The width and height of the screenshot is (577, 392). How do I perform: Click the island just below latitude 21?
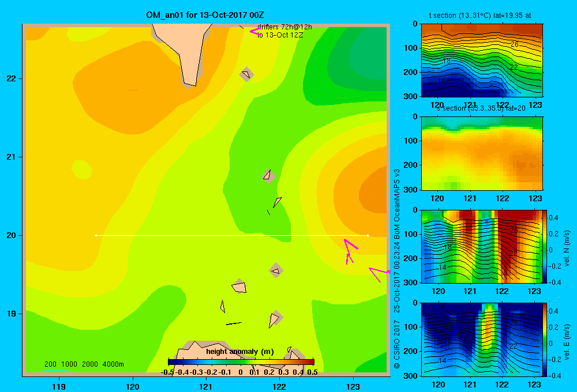coord(268,176)
